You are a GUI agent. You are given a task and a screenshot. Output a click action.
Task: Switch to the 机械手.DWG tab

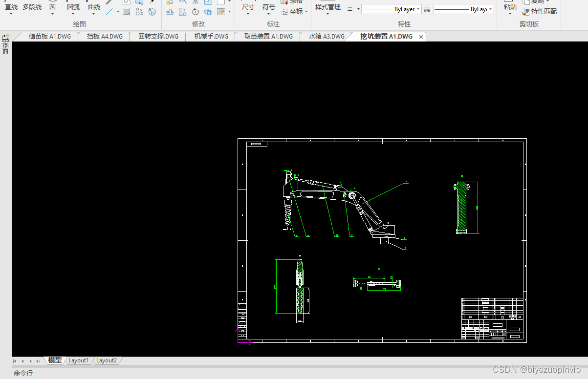coord(211,37)
